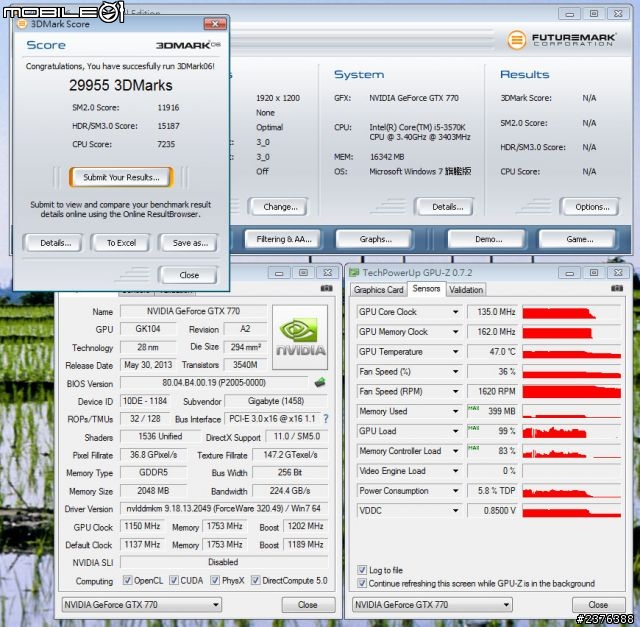Export score To Excel
The height and width of the screenshot is (627, 640).
pyautogui.click(x=121, y=243)
